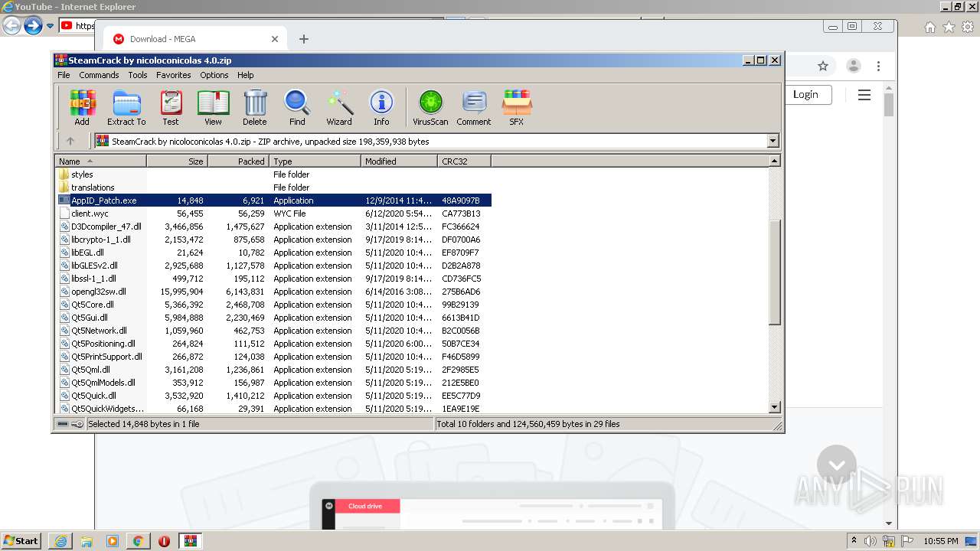Click the volume icon in system tray
This screenshot has width=980, height=551.
871,541
